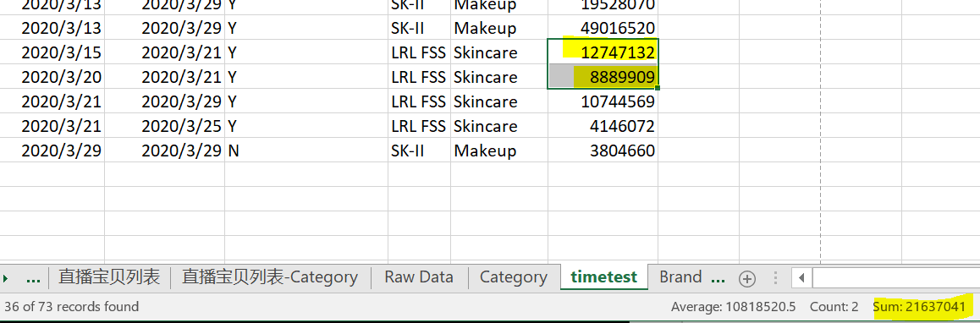Open the 直播宝贝列表-Category sheet tab
The width and height of the screenshot is (980, 323).
tap(270, 276)
